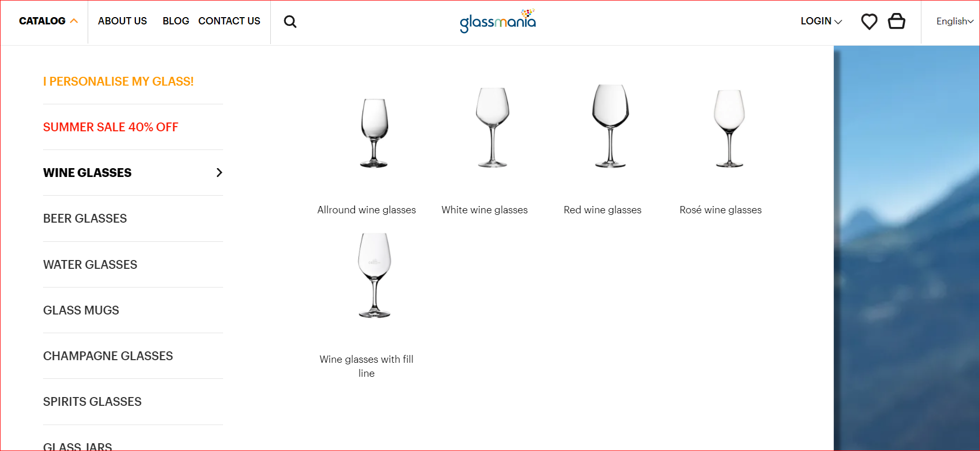Image resolution: width=980 pixels, height=451 pixels.
Task: Open the Contact Us page
Action: (x=229, y=21)
